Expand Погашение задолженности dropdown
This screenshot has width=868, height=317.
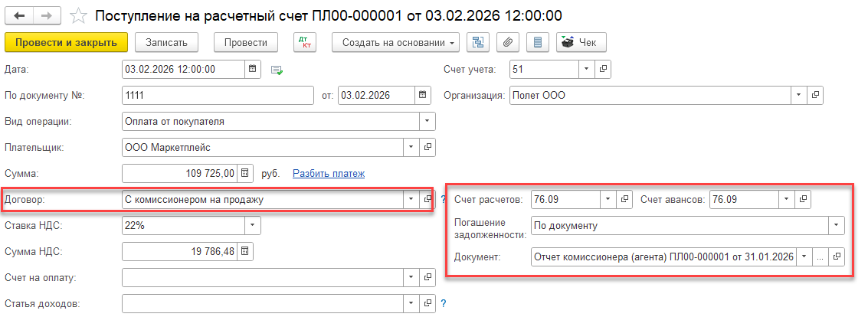tap(836, 226)
